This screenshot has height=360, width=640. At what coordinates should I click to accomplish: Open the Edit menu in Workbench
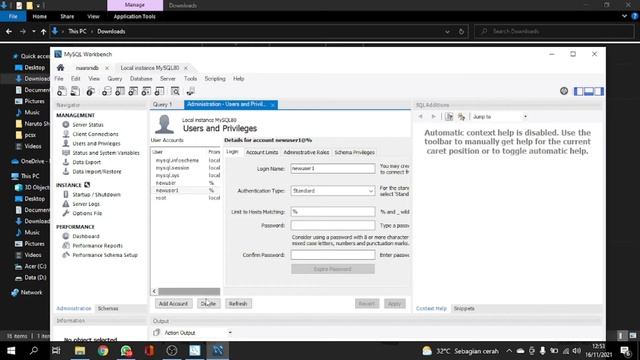point(76,78)
